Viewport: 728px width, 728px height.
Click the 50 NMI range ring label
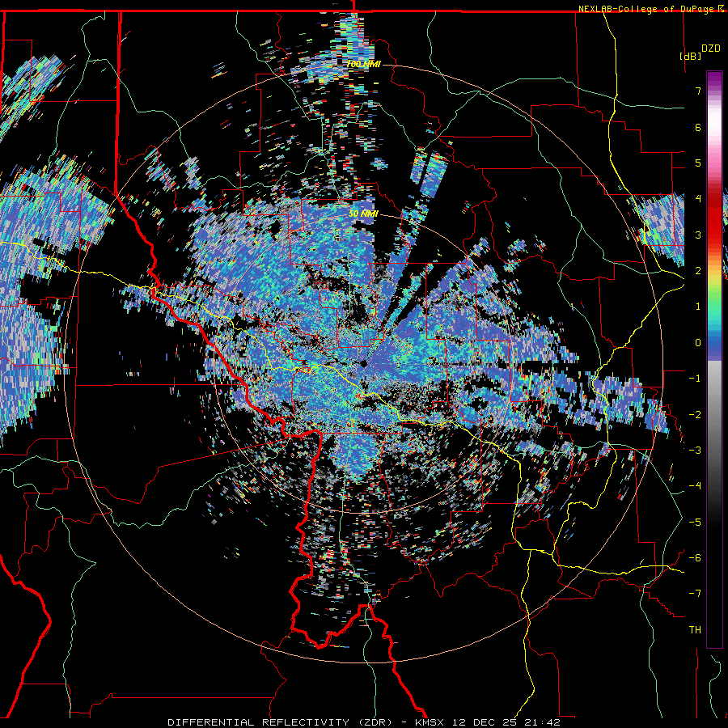[x=363, y=214]
